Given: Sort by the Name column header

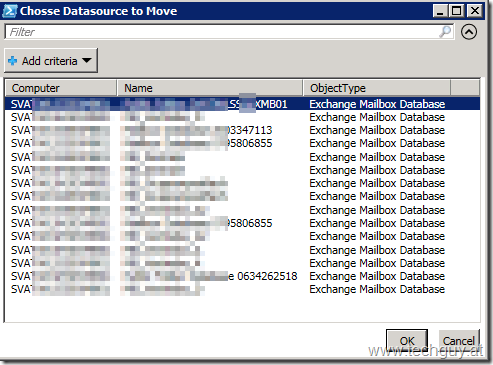Looking at the screenshot, I should pos(210,88).
